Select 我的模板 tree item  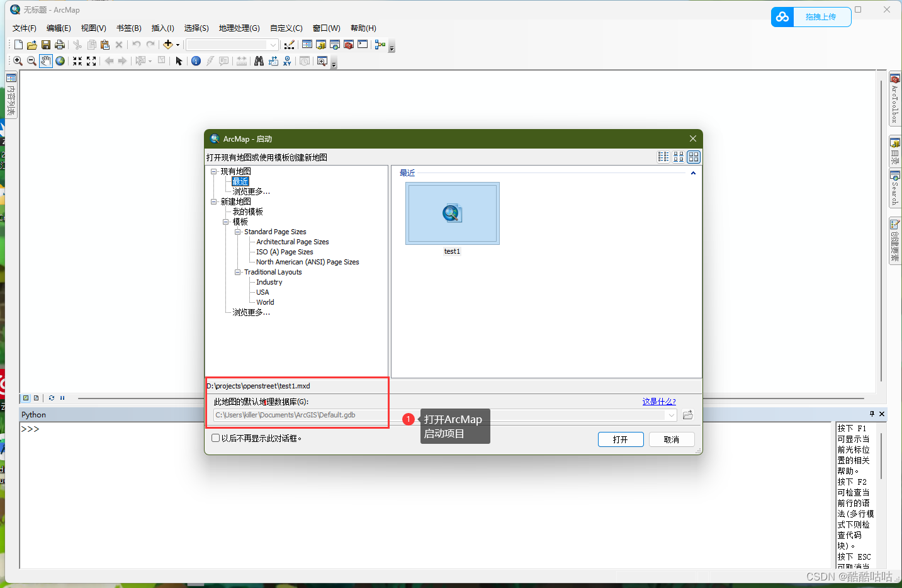coord(247,212)
